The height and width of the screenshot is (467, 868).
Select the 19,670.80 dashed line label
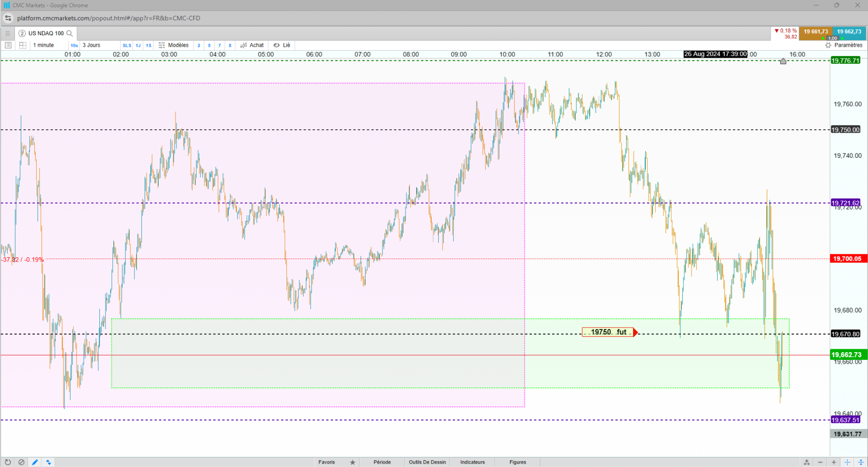click(x=845, y=334)
